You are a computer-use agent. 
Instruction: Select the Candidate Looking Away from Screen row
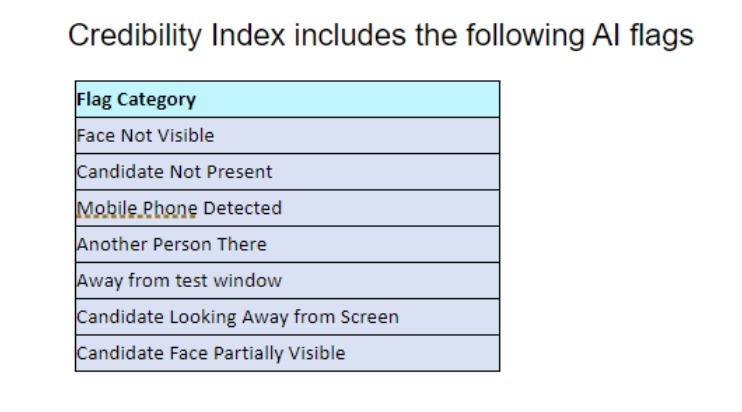287,317
